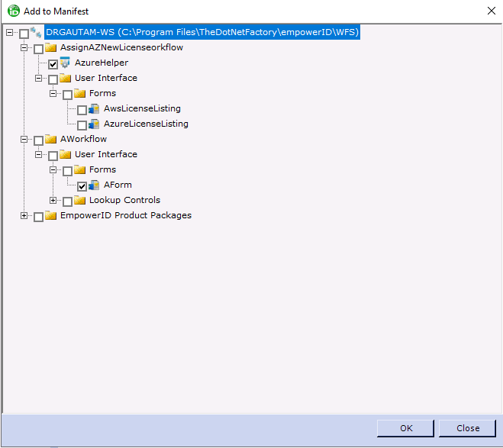Click the AForm form icon
The width and height of the screenshot is (503, 448).
tap(94, 185)
